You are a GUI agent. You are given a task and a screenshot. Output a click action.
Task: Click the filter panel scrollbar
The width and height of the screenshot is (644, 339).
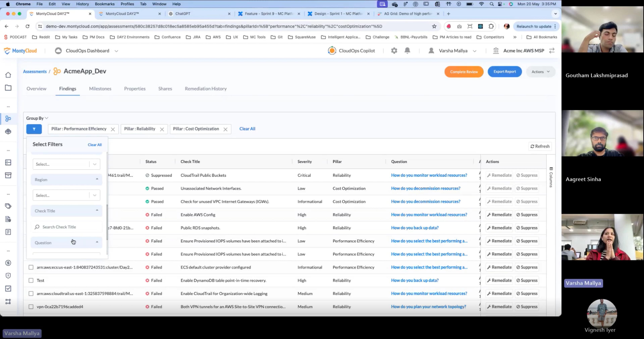107,222
